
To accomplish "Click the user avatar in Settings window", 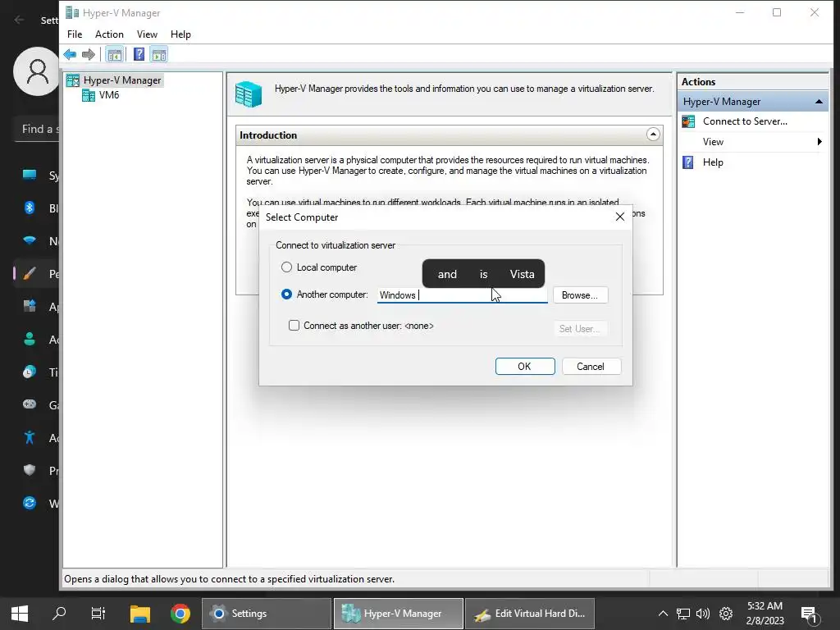I will coord(36,71).
